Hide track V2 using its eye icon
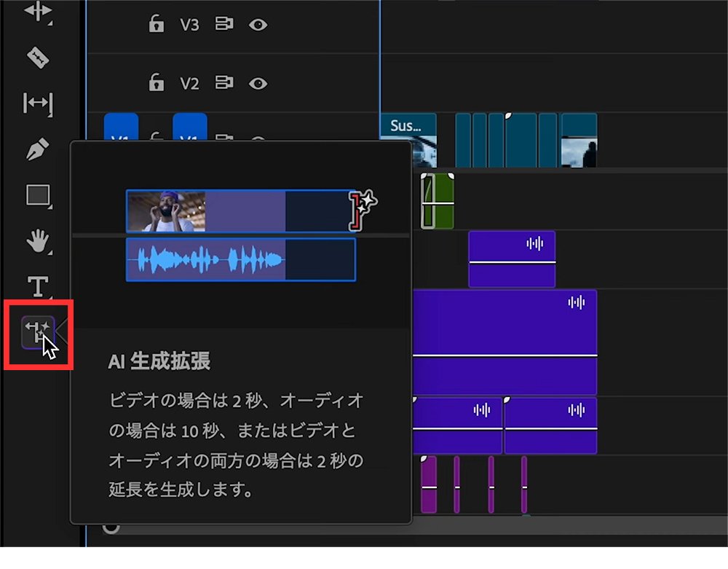This screenshot has height=569, width=728. 258,83
